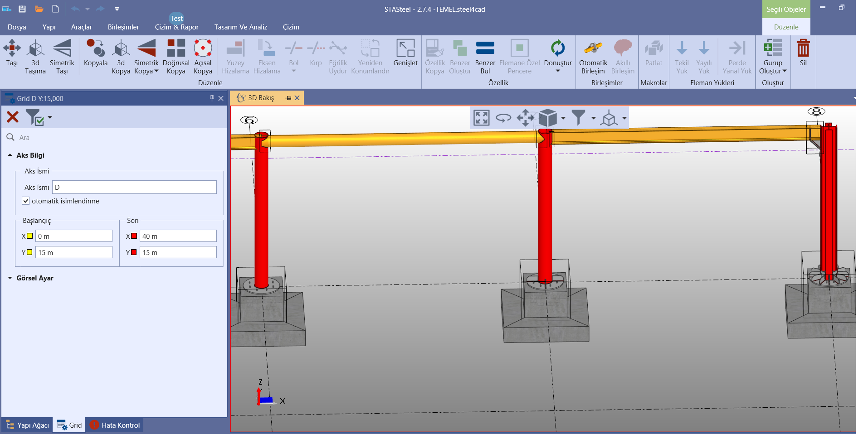Click the Benzer Bul icon
This screenshot has height=434, width=868.
click(x=485, y=49)
